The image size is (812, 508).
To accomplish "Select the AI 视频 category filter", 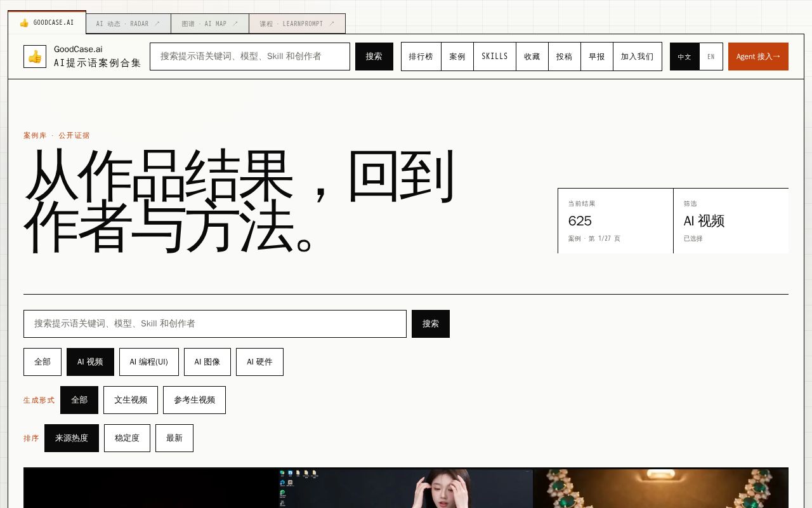I will tap(90, 362).
